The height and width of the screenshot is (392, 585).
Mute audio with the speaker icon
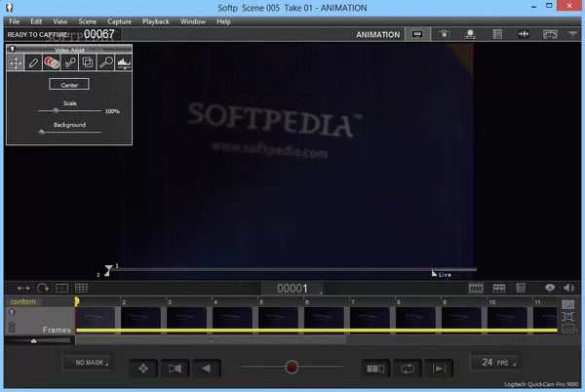(569, 288)
